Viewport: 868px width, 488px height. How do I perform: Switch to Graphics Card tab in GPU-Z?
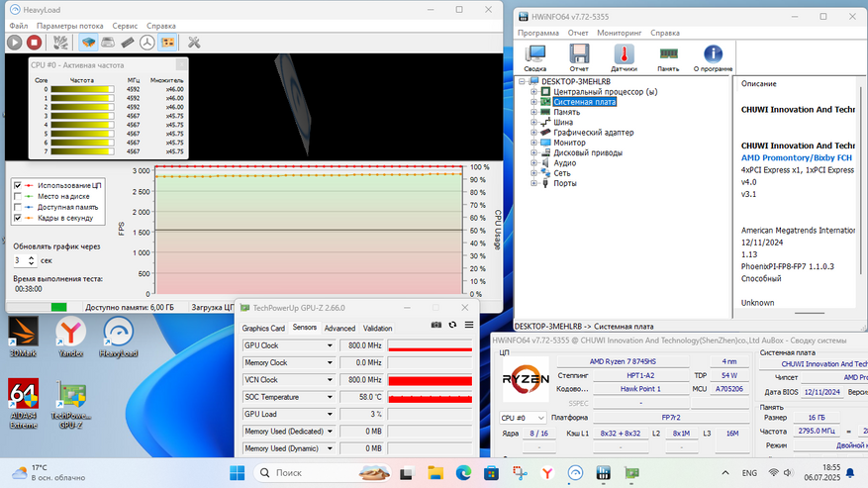coord(263,328)
